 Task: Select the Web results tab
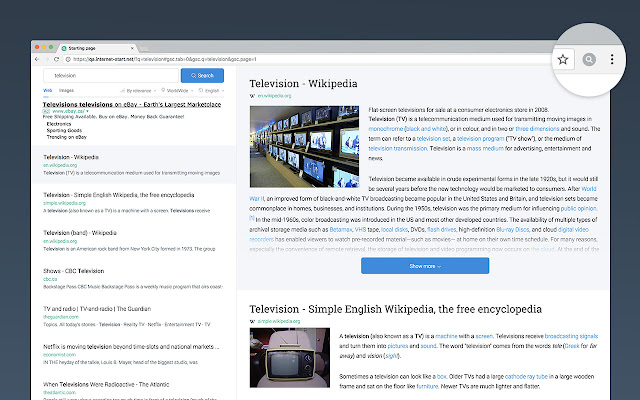coord(47,90)
